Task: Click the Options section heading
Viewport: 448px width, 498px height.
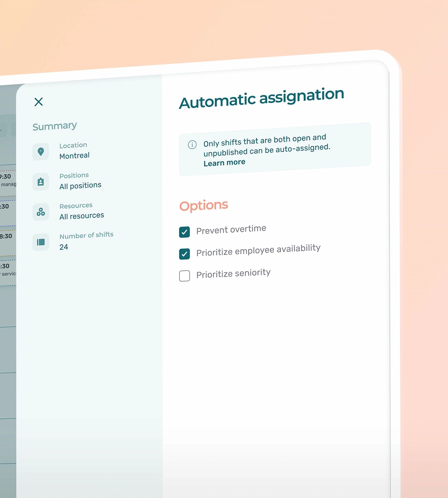Action: (x=204, y=205)
